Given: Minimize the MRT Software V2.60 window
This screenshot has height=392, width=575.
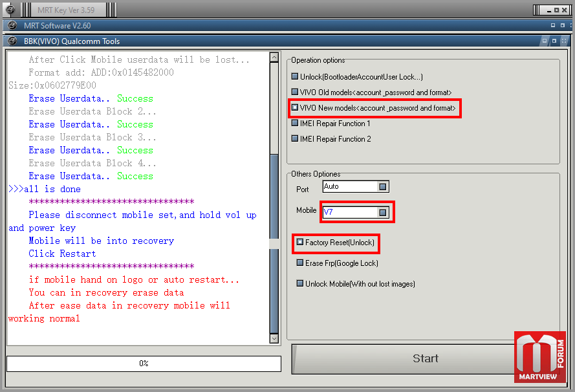Looking at the screenshot, I should (553, 25).
